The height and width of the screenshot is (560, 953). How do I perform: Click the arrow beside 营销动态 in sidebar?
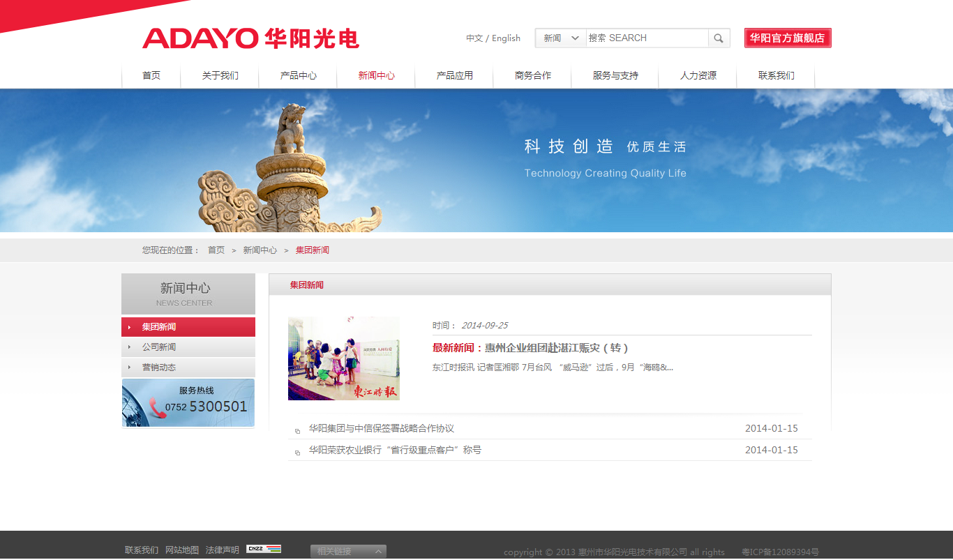[129, 367]
